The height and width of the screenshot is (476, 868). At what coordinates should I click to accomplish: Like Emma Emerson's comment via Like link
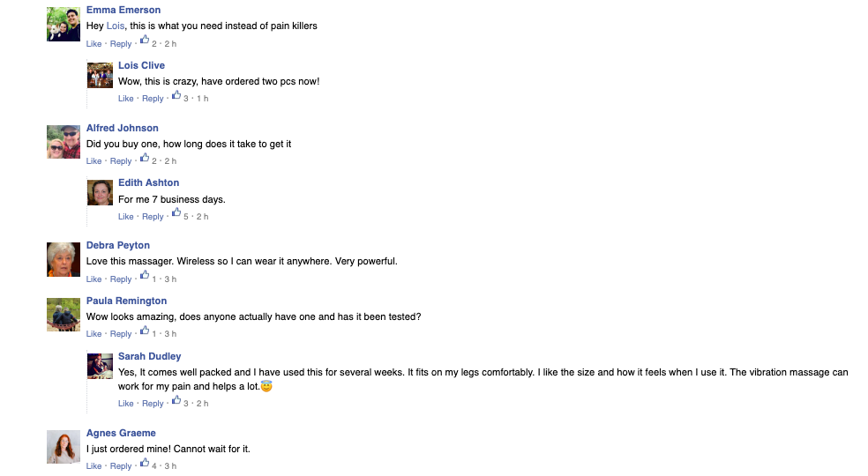pyautogui.click(x=94, y=44)
